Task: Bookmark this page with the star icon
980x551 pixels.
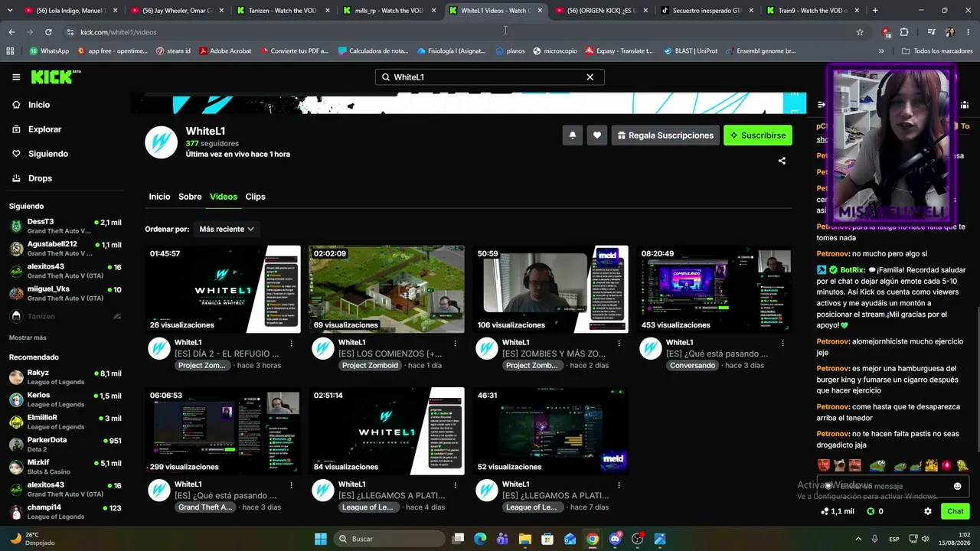Action: (860, 32)
